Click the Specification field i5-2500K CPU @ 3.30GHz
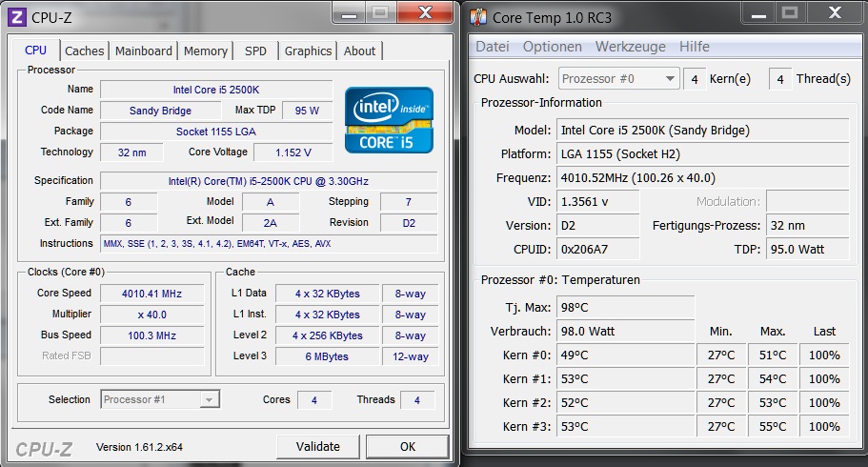Screen dimensions: 868x467 click(268, 181)
